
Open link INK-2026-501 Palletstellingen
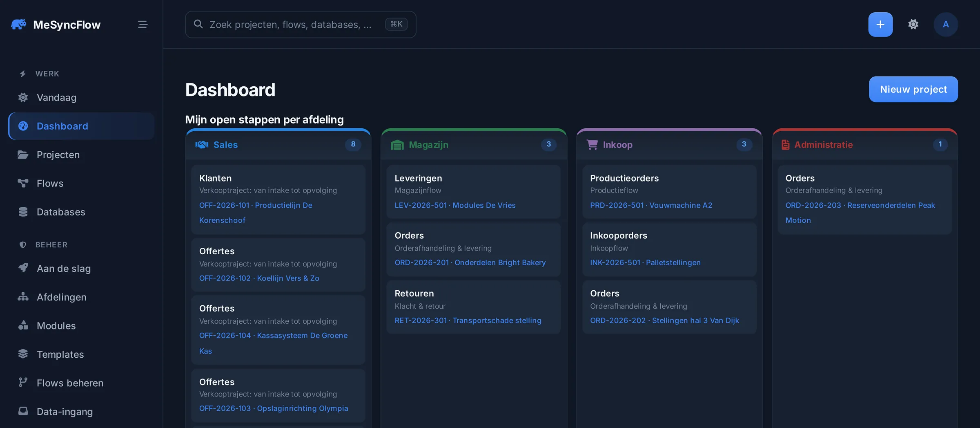(645, 262)
